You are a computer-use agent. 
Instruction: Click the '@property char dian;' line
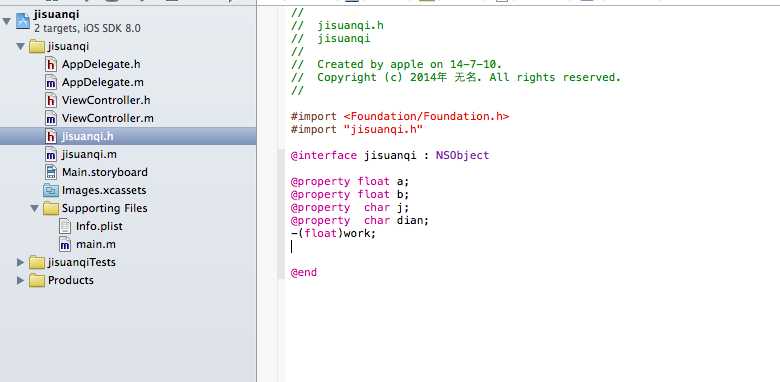(x=360, y=220)
